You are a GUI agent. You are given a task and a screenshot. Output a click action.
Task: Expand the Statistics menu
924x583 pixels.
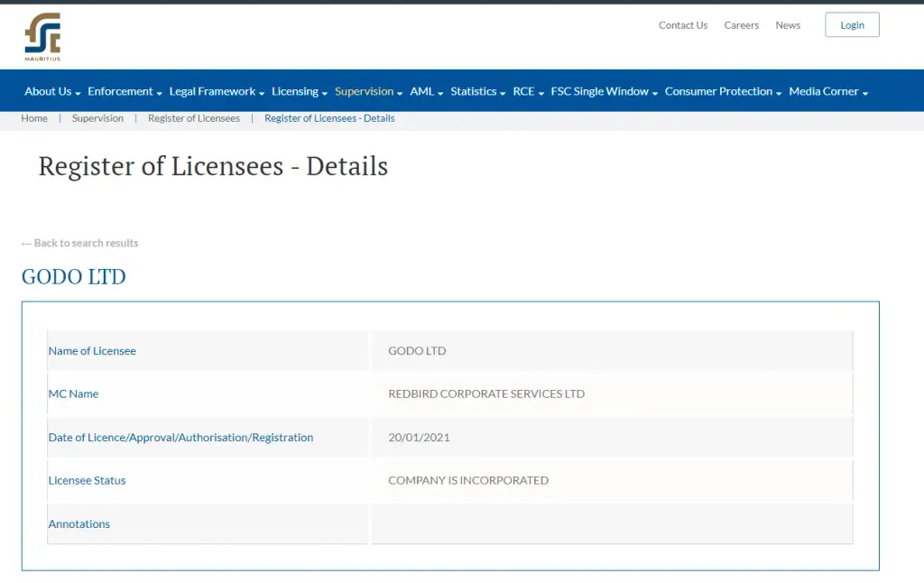tap(478, 91)
